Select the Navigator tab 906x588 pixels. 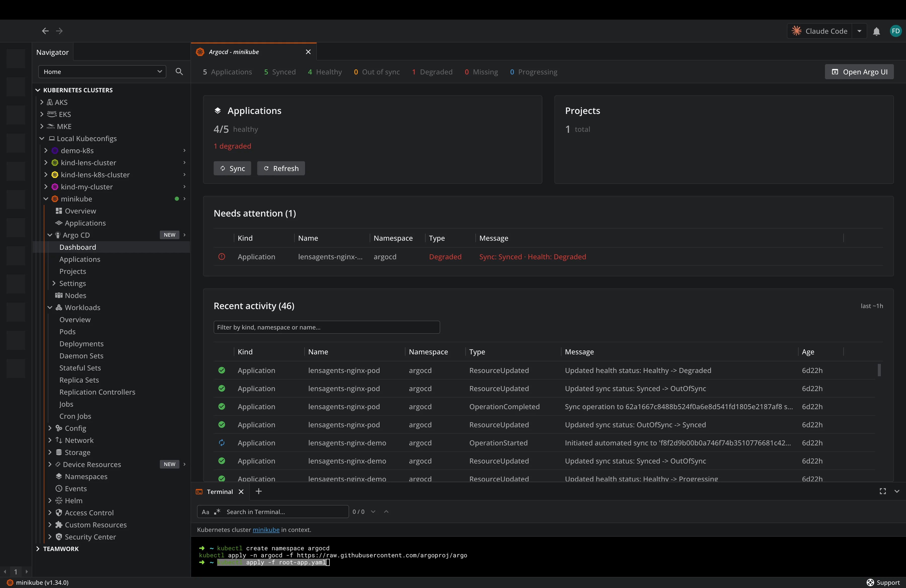[x=53, y=52]
